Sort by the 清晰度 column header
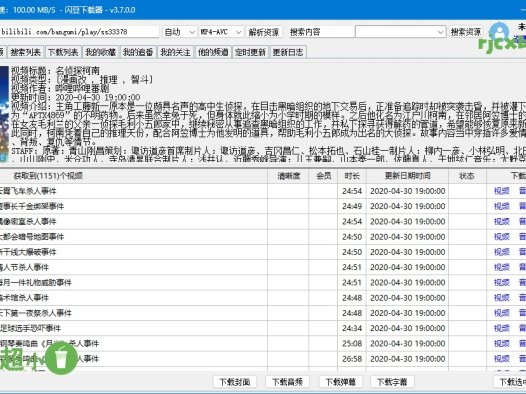Screen dimensions: 526x394 click(288, 176)
